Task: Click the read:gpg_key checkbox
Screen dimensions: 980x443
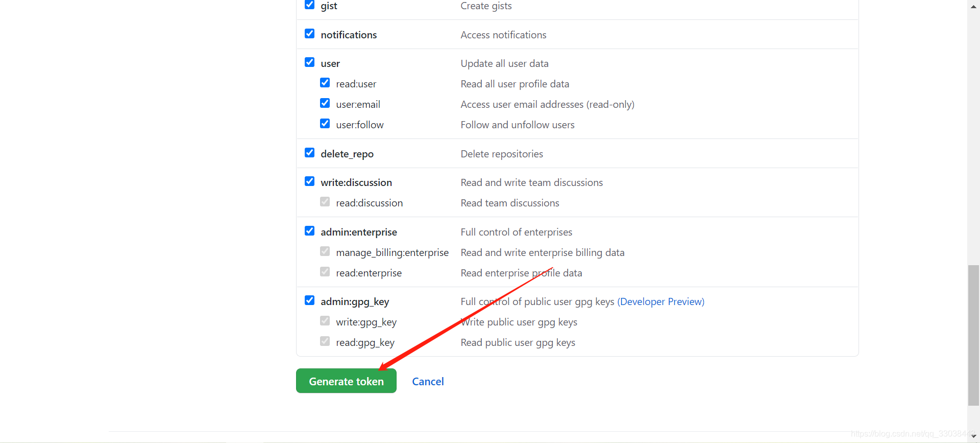Action: coord(325,341)
